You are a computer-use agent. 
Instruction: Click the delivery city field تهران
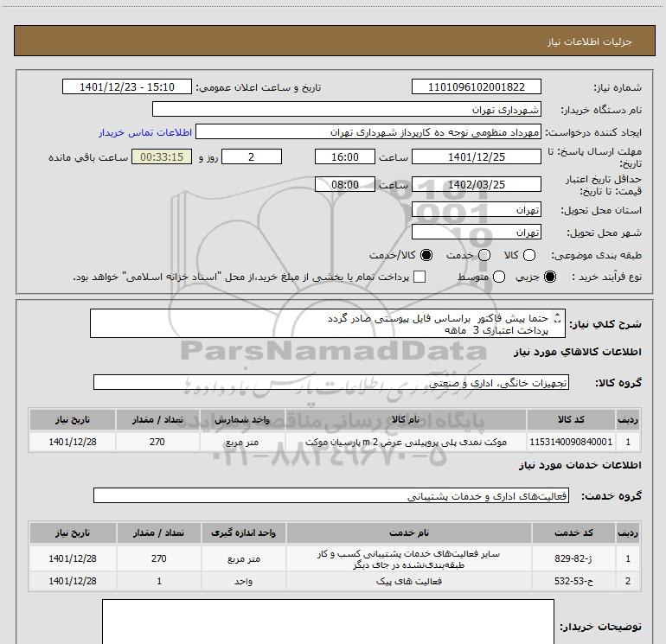[476, 233]
